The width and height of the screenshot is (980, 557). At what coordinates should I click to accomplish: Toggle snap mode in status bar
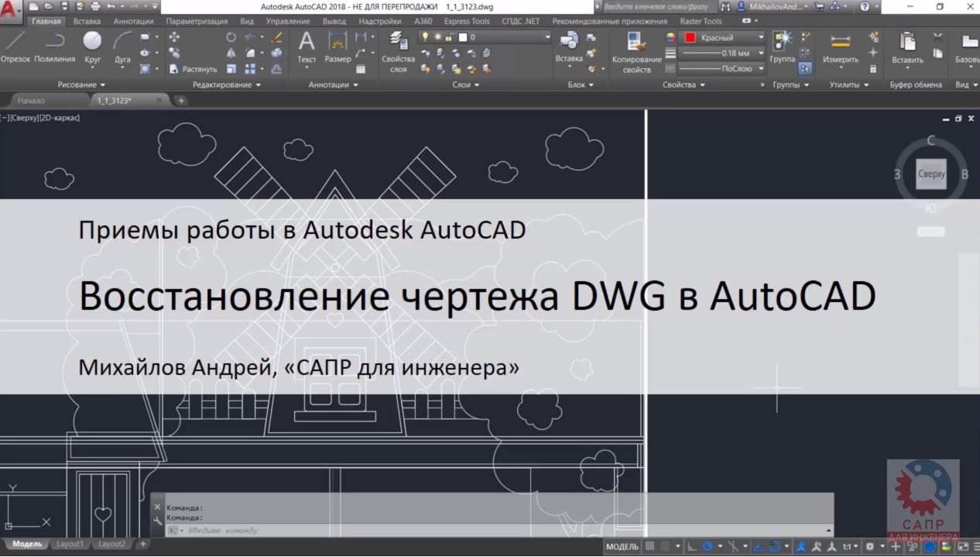[665, 546]
